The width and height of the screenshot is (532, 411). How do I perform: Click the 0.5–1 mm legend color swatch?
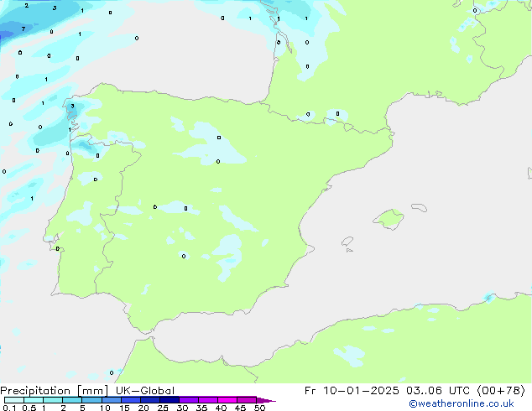pyautogui.click(x=34, y=400)
